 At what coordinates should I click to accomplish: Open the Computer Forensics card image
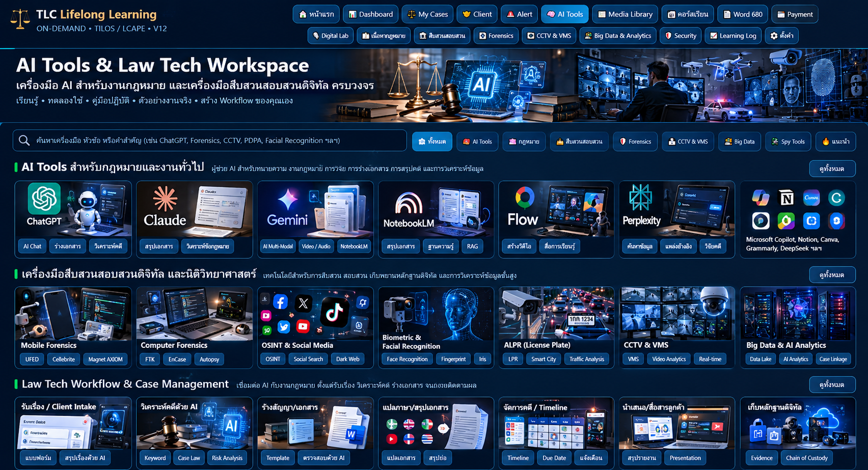point(194,313)
